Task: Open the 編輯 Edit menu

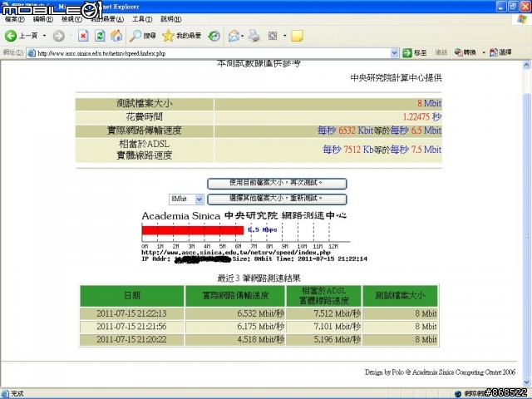Action: coord(42,19)
